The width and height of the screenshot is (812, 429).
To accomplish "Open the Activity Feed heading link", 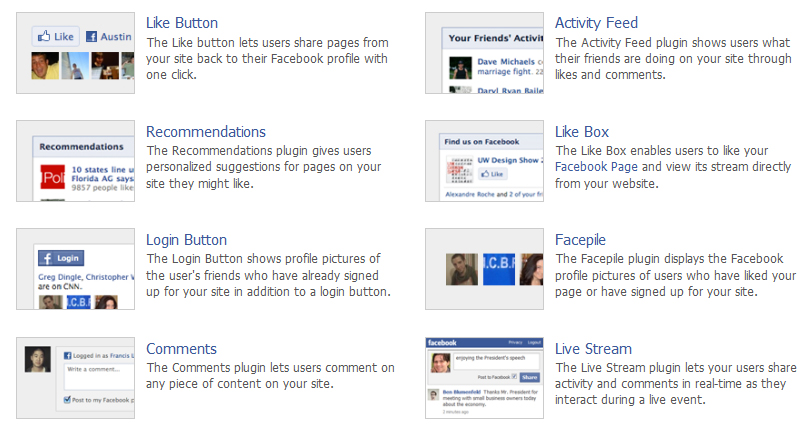I will [x=596, y=23].
